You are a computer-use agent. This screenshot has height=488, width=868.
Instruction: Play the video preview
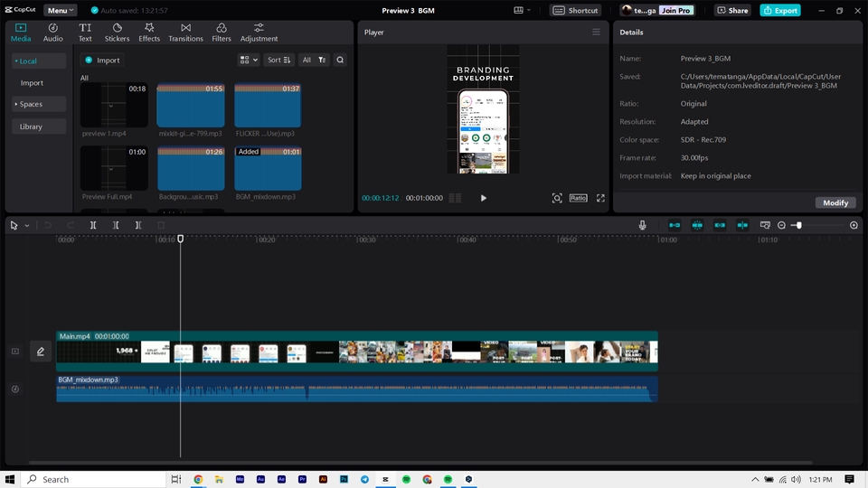pos(483,198)
